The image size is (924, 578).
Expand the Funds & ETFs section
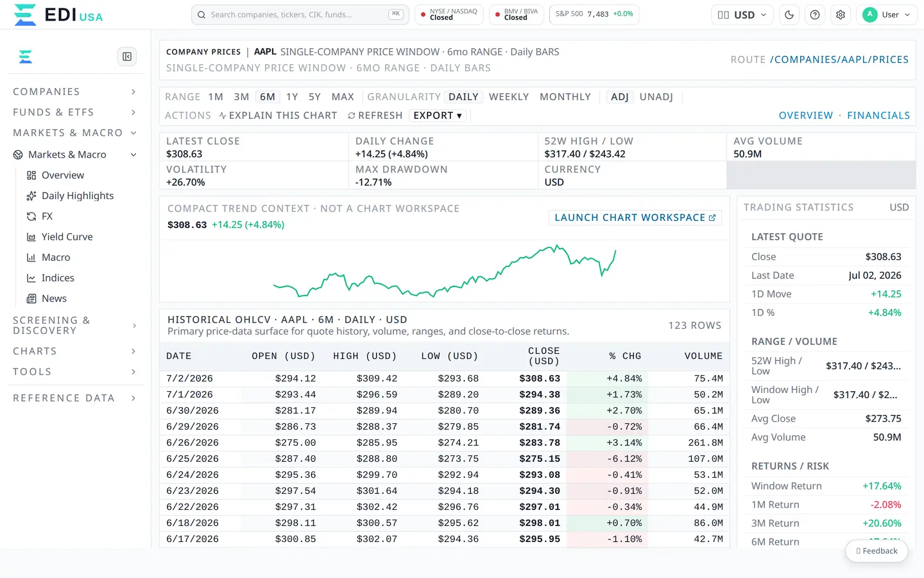tap(74, 112)
